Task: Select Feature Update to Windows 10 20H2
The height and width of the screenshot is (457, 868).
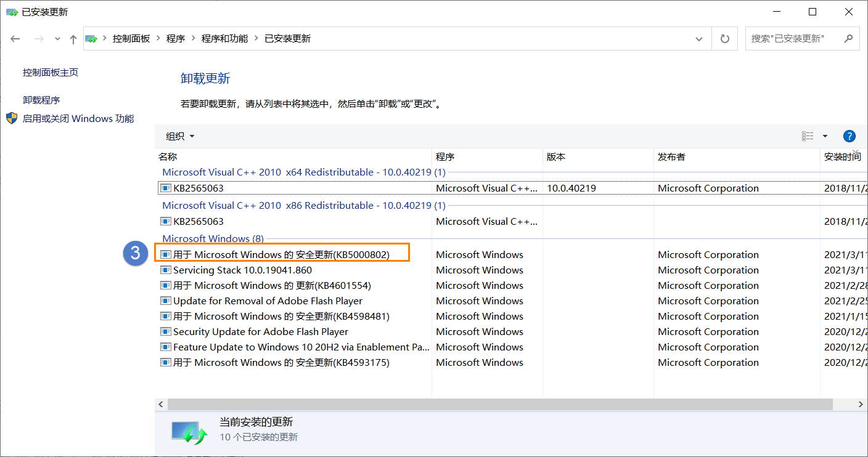Action: 301,347
